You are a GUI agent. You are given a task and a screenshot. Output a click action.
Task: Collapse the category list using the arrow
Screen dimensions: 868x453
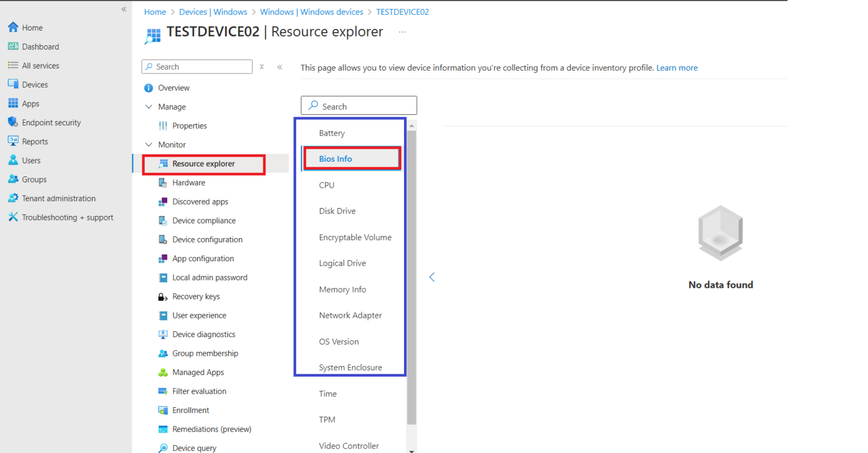click(x=432, y=277)
